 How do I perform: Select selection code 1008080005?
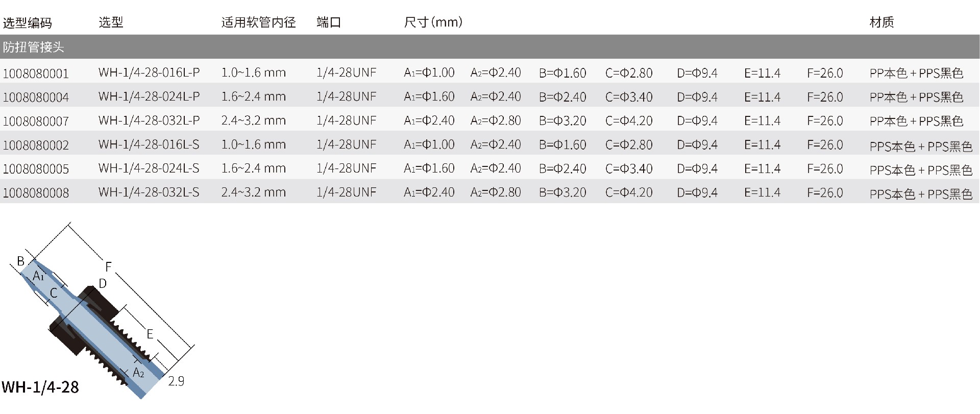click(36, 169)
